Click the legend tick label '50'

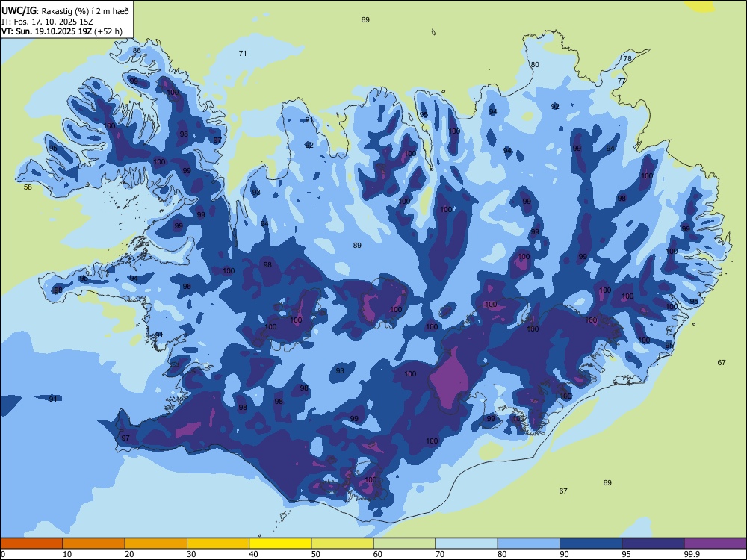[x=315, y=554]
